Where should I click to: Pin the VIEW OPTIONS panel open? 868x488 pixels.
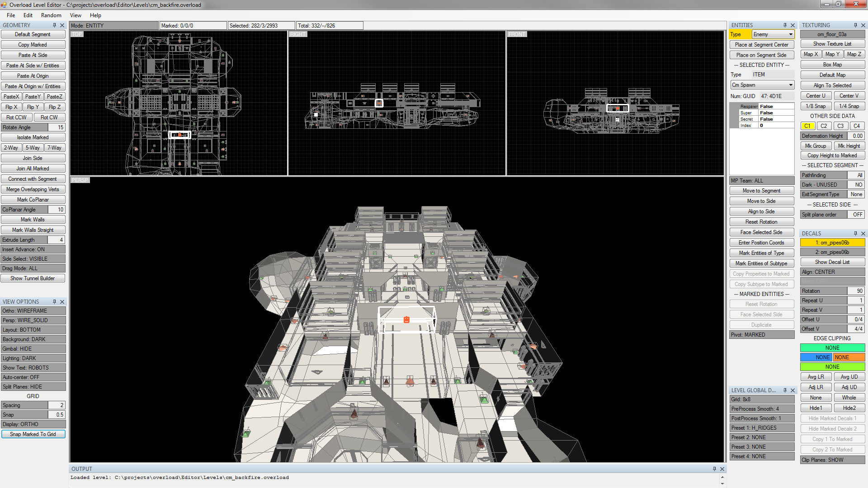click(x=54, y=301)
